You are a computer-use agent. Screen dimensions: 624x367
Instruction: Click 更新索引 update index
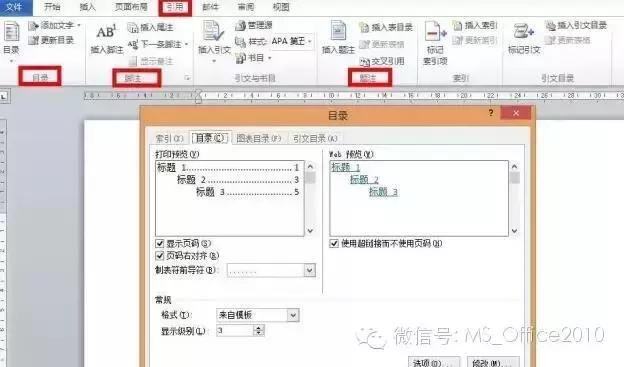pyautogui.click(x=475, y=40)
